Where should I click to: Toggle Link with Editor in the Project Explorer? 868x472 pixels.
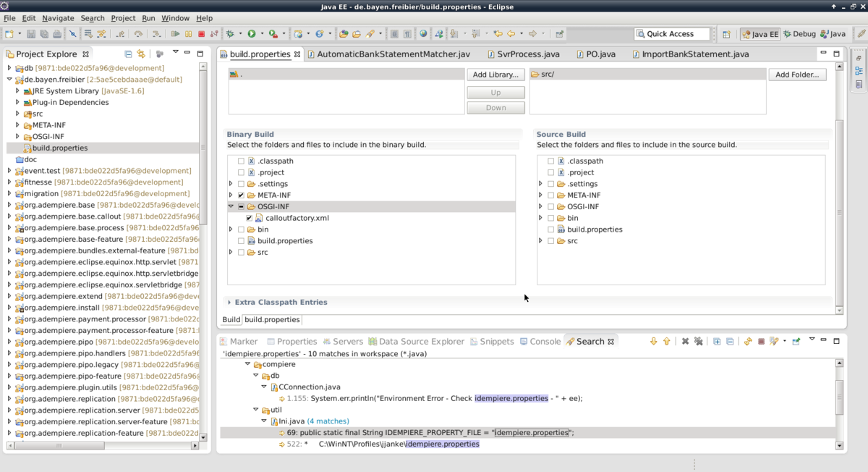click(x=141, y=54)
